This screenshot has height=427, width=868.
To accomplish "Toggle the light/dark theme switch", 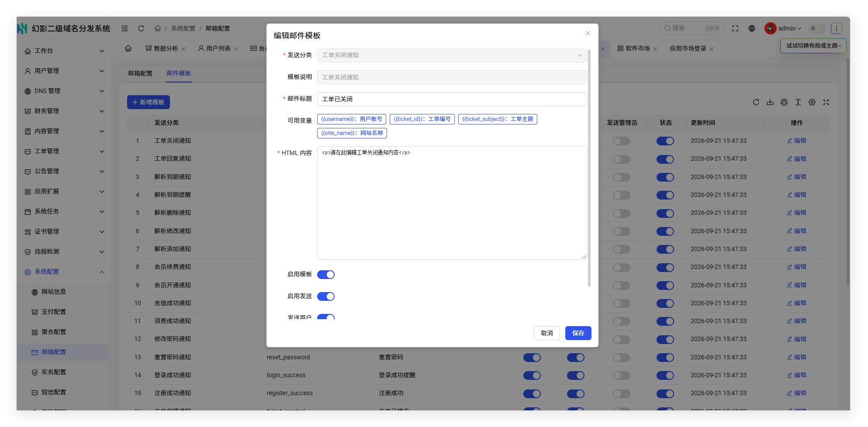I will (x=817, y=28).
